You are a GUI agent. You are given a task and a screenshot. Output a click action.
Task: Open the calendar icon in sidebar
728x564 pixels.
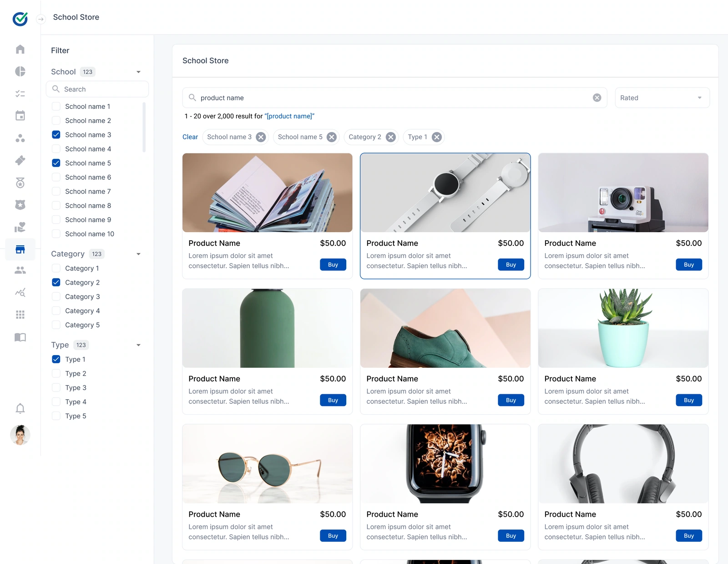point(20,116)
